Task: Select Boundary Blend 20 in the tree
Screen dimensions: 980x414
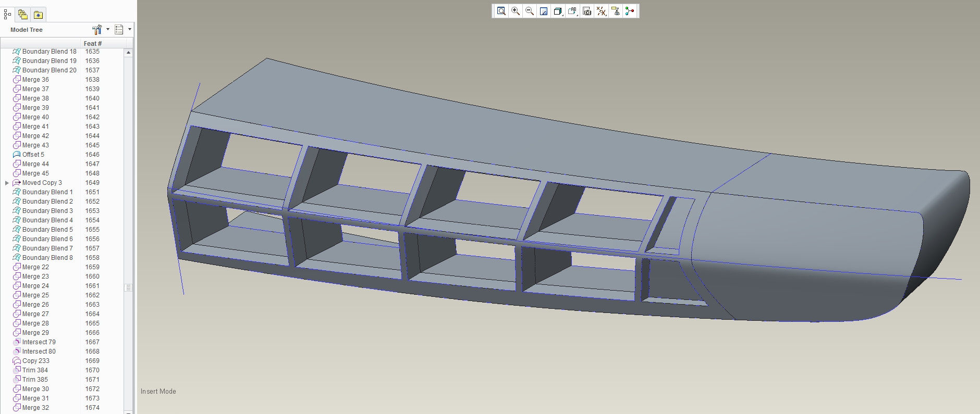Action: point(50,70)
